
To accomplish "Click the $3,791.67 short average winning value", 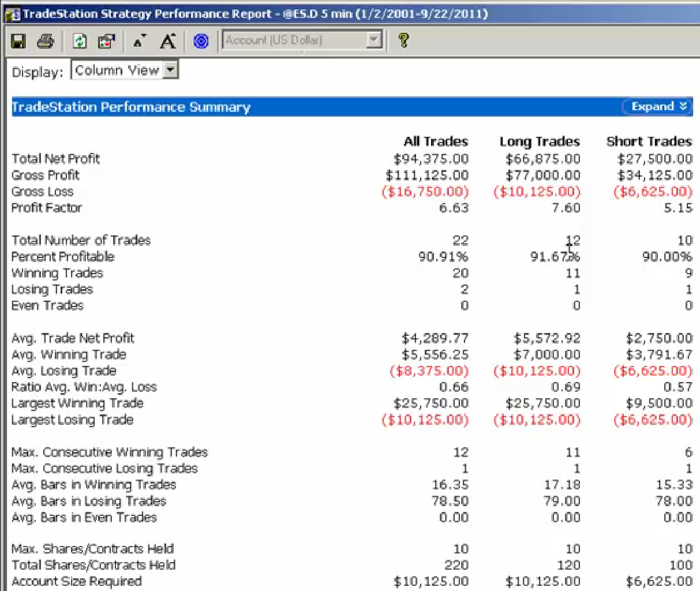I will click(x=659, y=354).
